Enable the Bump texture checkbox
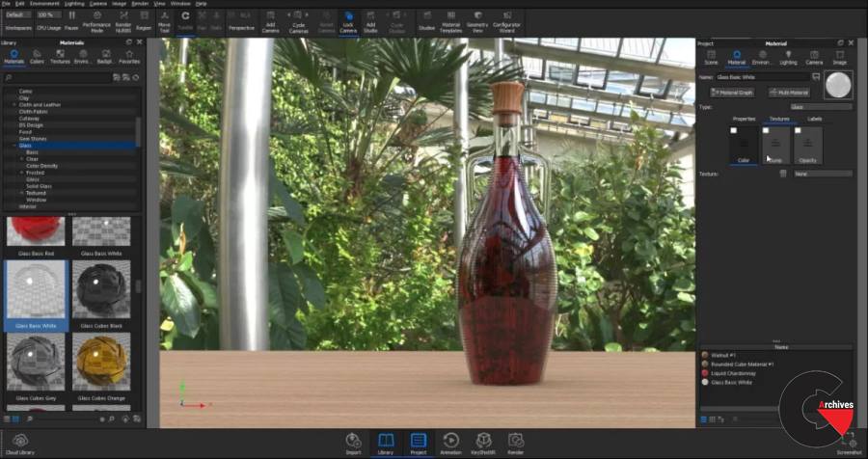The image size is (868, 459). coord(766,131)
